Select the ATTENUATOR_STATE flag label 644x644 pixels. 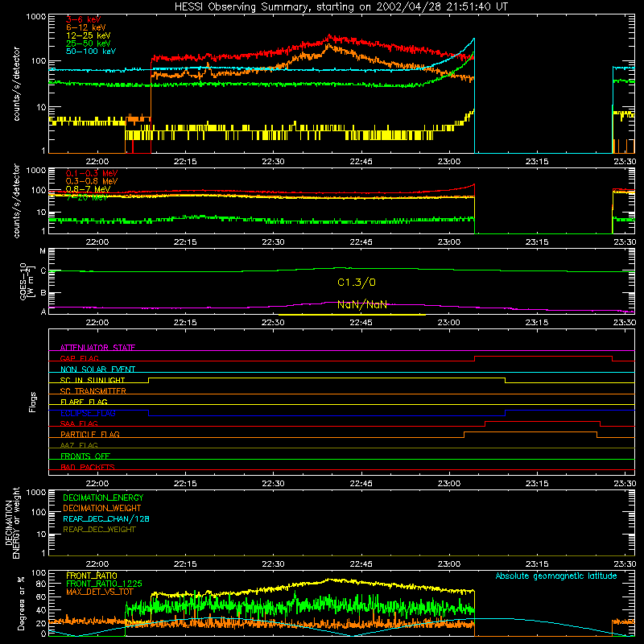click(x=97, y=348)
